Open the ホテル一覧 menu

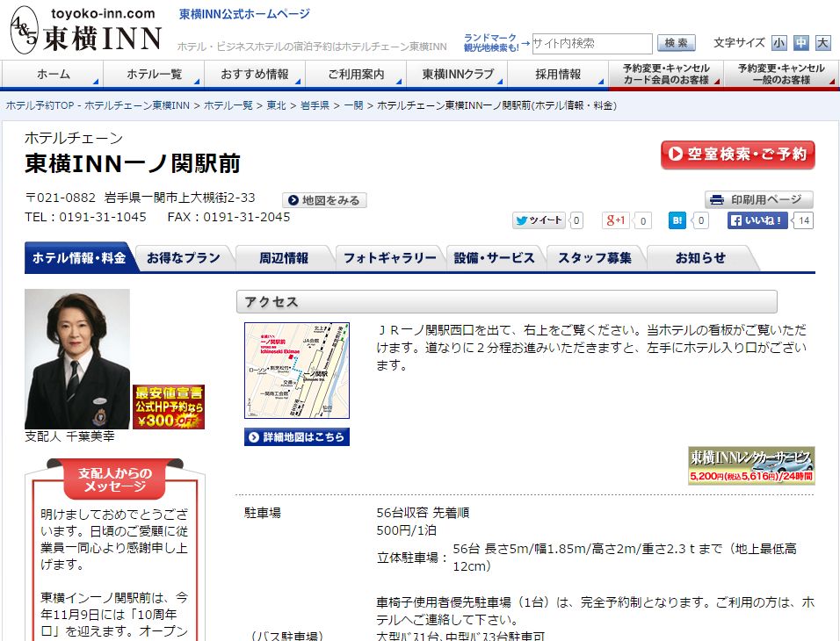click(154, 74)
